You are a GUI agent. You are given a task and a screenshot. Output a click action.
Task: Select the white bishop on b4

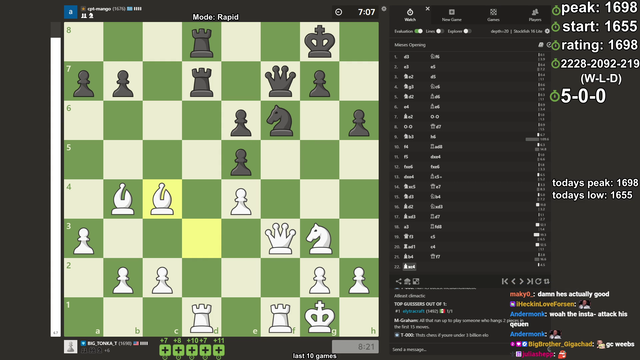123,199
